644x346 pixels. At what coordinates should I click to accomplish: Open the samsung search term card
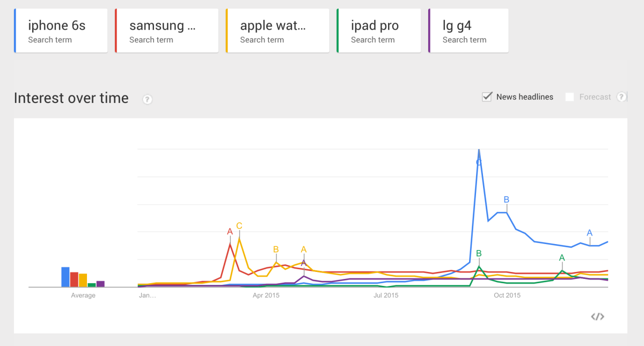point(166,31)
